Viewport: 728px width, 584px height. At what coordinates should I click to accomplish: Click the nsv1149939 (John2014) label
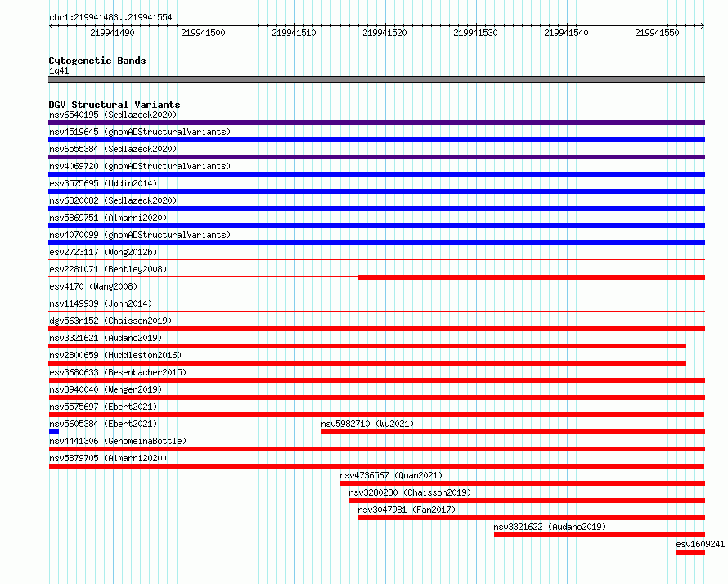pyautogui.click(x=101, y=303)
